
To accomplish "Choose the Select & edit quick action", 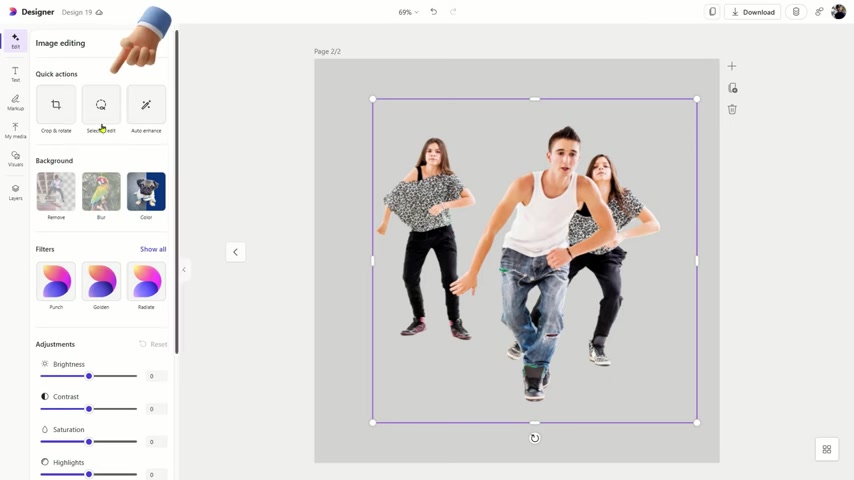I will point(101,105).
